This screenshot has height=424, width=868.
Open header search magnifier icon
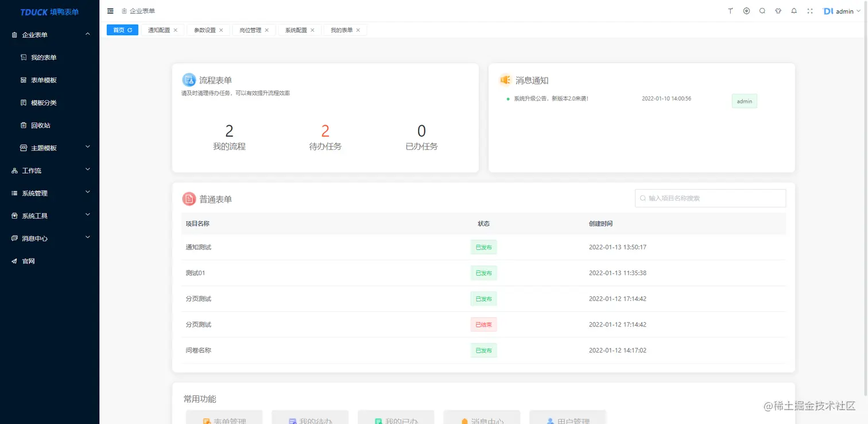coord(762,11)
